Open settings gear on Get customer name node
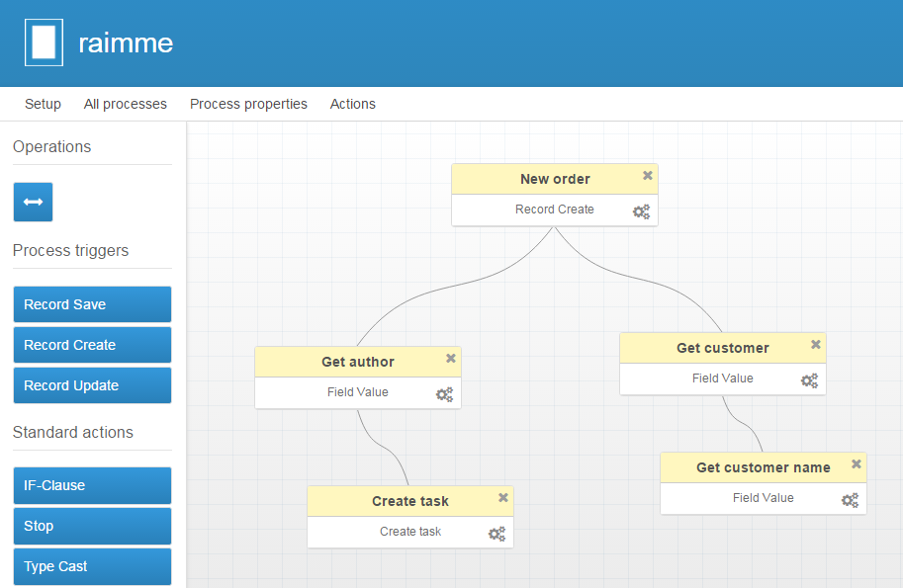The height and width of the screenshot is (588, 903). pyautogui.click(x=851, y=500)
